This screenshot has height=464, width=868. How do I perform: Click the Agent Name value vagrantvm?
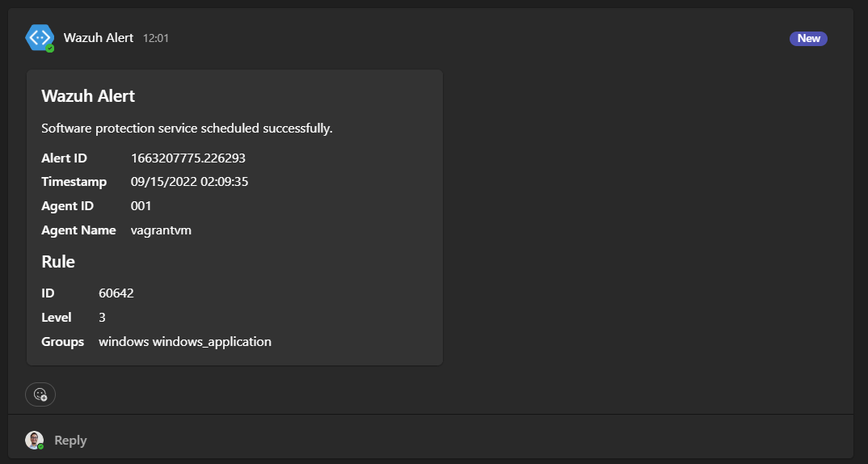(x=161, y=230)
